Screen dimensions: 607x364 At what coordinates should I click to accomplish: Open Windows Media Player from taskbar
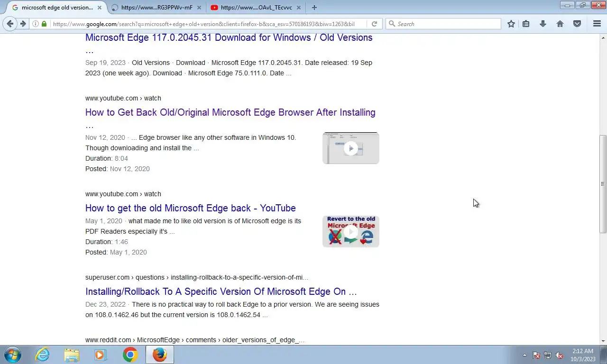100,355
